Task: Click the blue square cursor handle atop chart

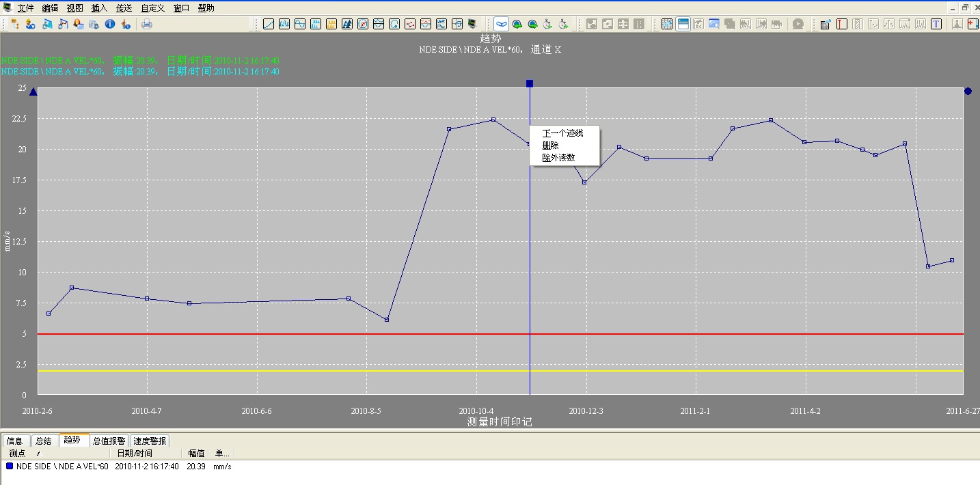Action: tap(530, 83)
